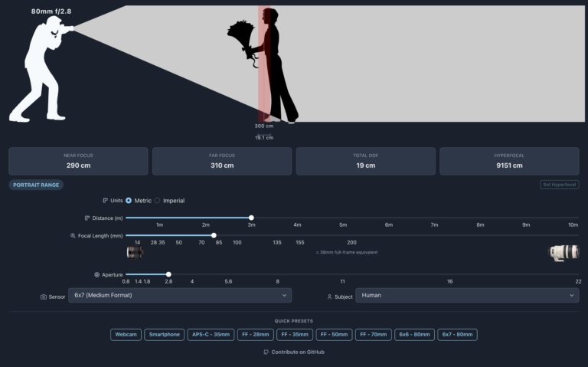Click the Subject person icon
The height and width of the screenshot is (367, 588).
(x=330, y=297)
